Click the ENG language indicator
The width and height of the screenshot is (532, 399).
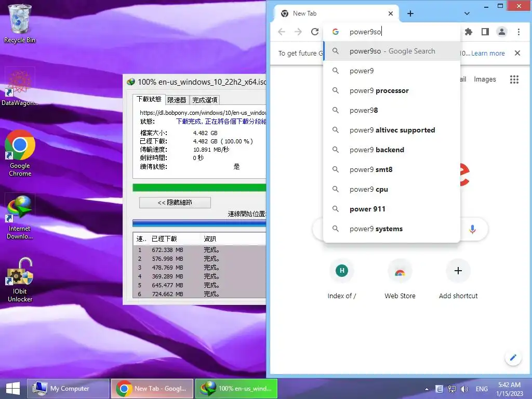(x=482, y=389)
